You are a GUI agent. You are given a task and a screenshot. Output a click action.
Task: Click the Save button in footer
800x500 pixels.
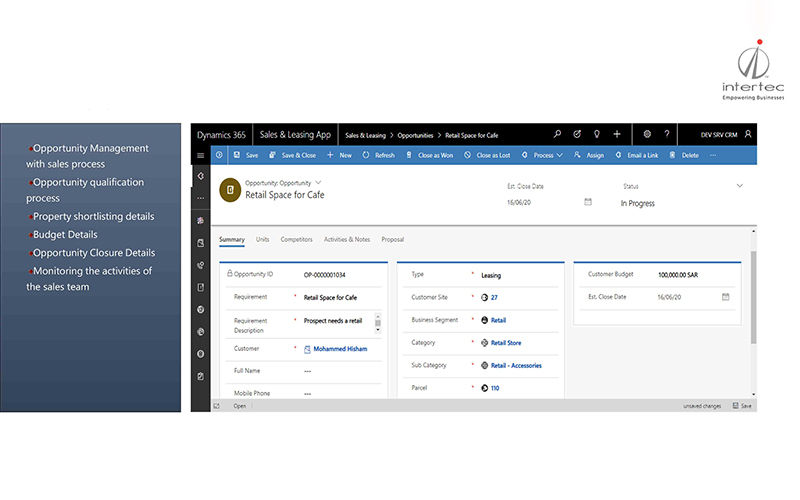[x=742, y=406]
